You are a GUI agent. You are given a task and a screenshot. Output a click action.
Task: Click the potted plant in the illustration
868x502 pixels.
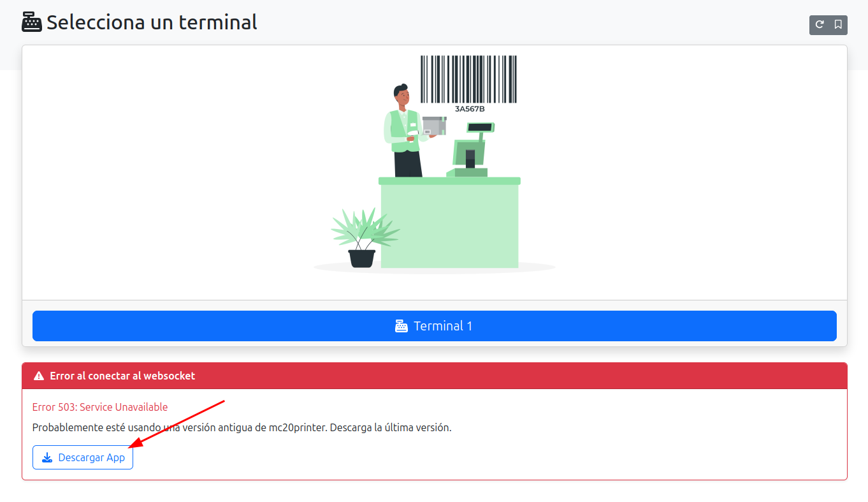pos(362,239)
